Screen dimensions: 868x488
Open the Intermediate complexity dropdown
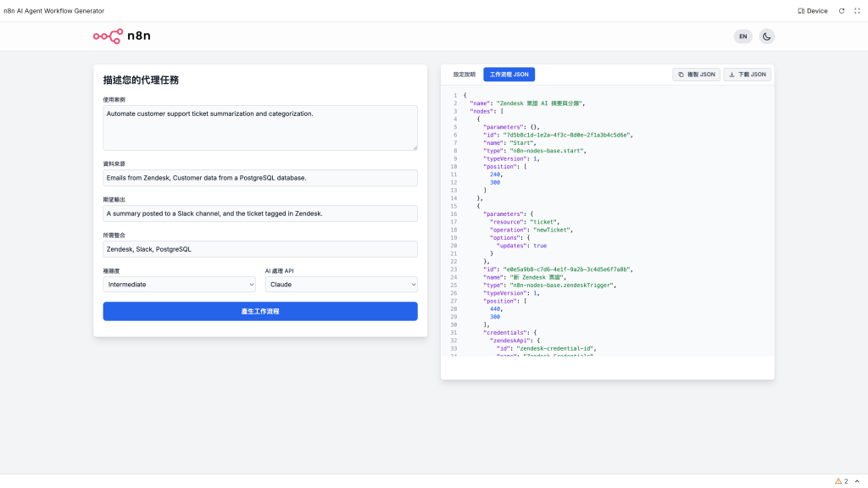coord(180,285)
